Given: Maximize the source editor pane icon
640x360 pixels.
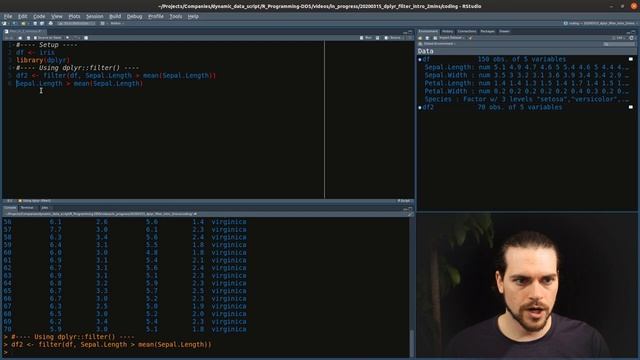Looking at the screenshot, I should click(x=410, y=31).
